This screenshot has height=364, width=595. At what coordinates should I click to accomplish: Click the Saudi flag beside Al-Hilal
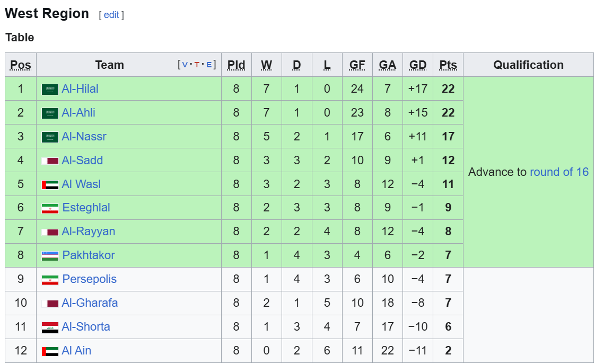[50, 90]
